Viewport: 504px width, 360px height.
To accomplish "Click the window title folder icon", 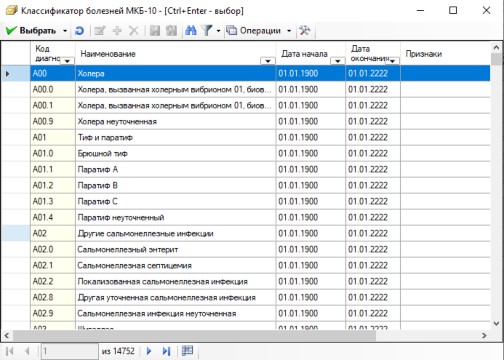I will point(11,11).
